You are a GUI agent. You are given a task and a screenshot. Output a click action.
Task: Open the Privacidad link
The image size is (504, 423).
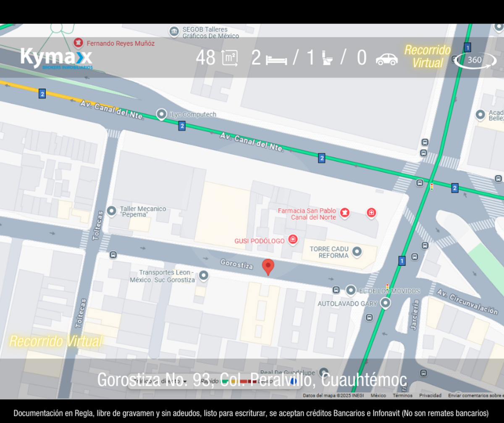pyautogui.click(x=430, y=396)
